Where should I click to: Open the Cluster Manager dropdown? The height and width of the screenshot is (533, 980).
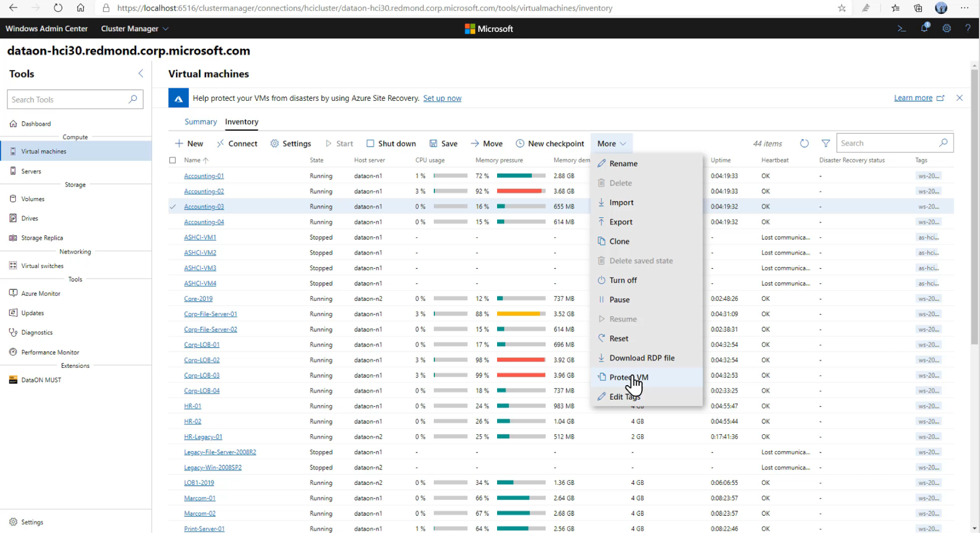135,29
